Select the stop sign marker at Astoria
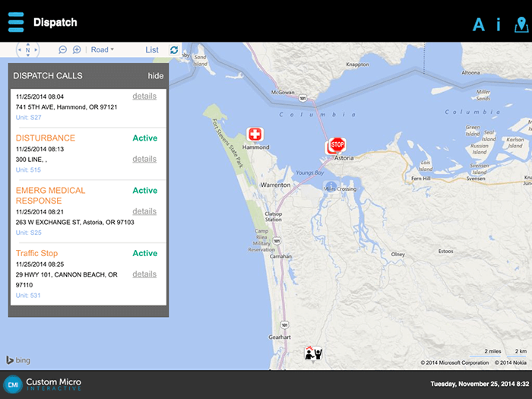This screenshot has height=399, width=532. (337, 144)
